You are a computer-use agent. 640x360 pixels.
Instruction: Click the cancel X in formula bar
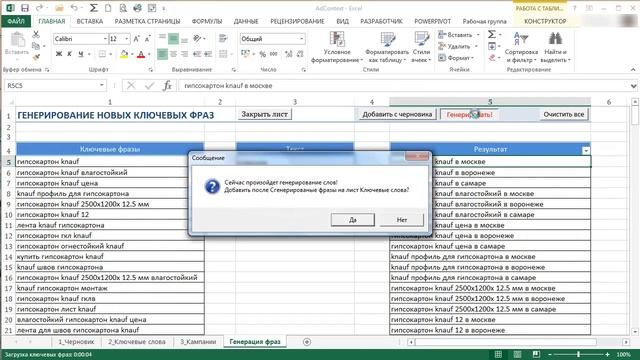(131, 86)
